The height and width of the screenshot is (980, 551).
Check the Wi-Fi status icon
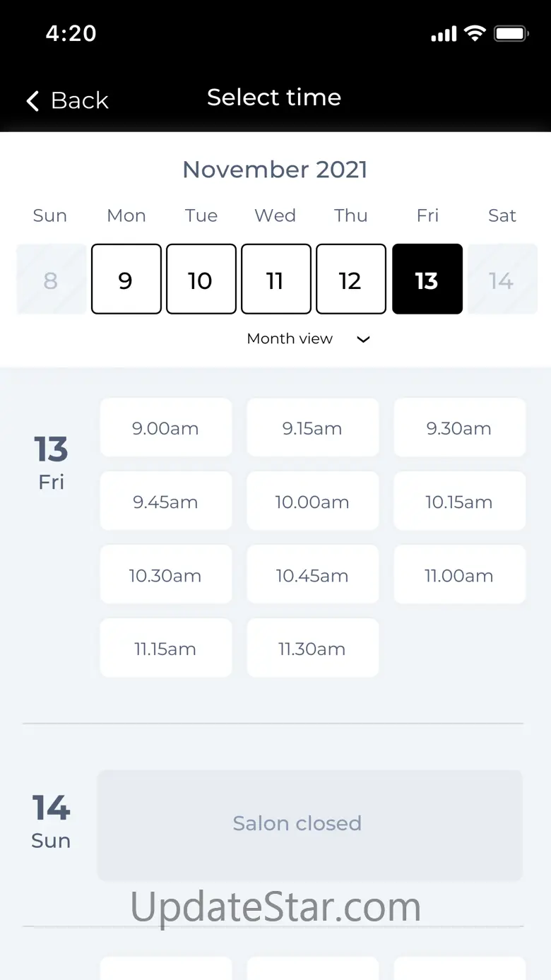475,33
